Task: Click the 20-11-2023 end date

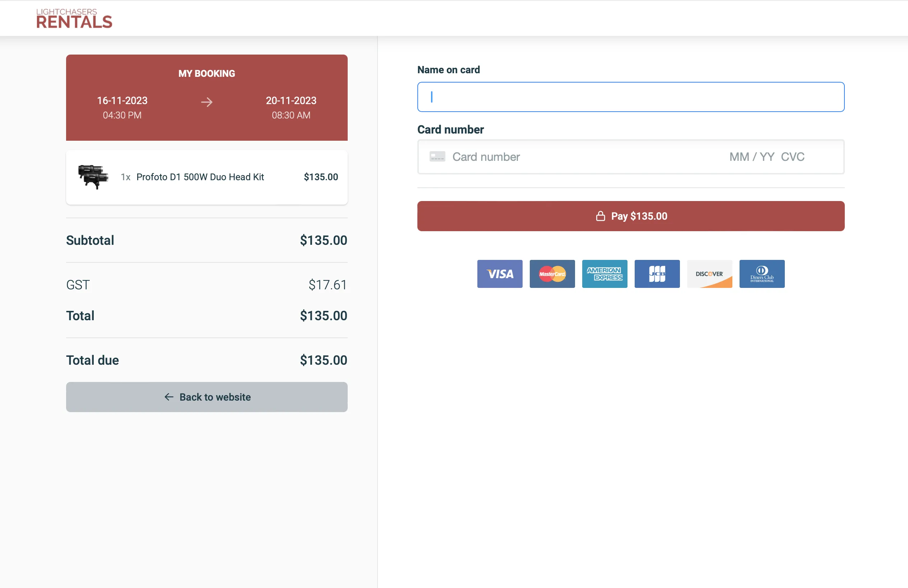Action: tap(291, 100)
